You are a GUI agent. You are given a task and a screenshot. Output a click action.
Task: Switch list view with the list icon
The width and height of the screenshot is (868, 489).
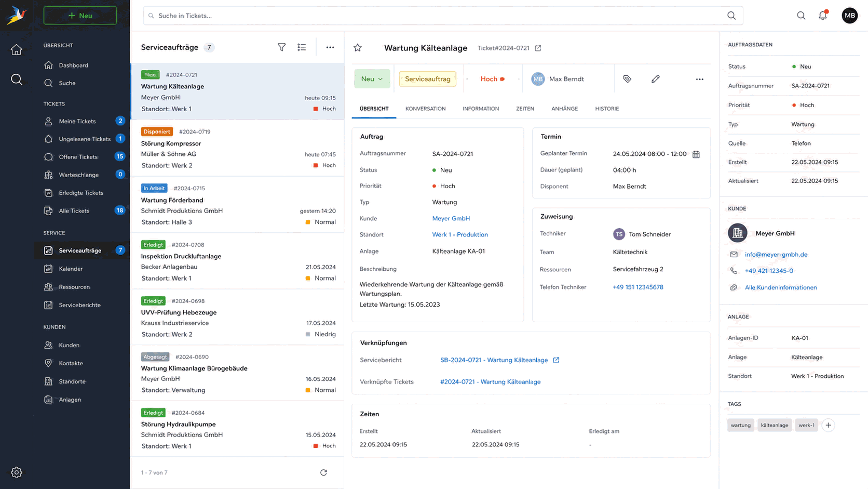[302, 47]
